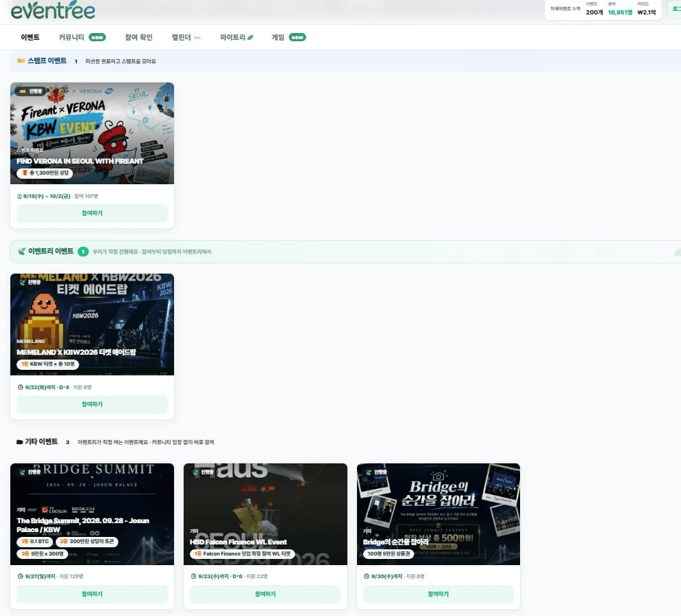Click the 3등 5만원 x 300명 tag
Viewport: 681px width, 616px height.
click(x=42, y=553)
